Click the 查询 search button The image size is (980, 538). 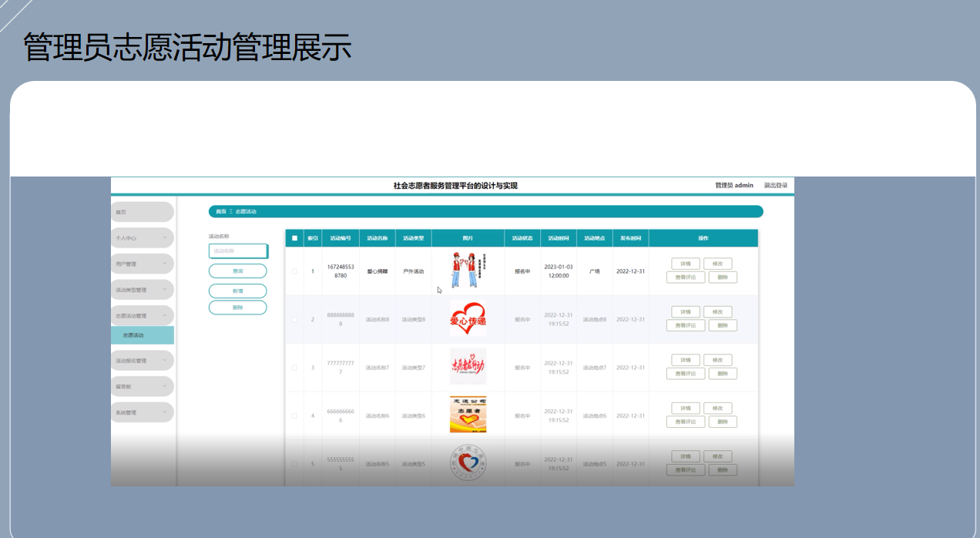pos(238,271)
